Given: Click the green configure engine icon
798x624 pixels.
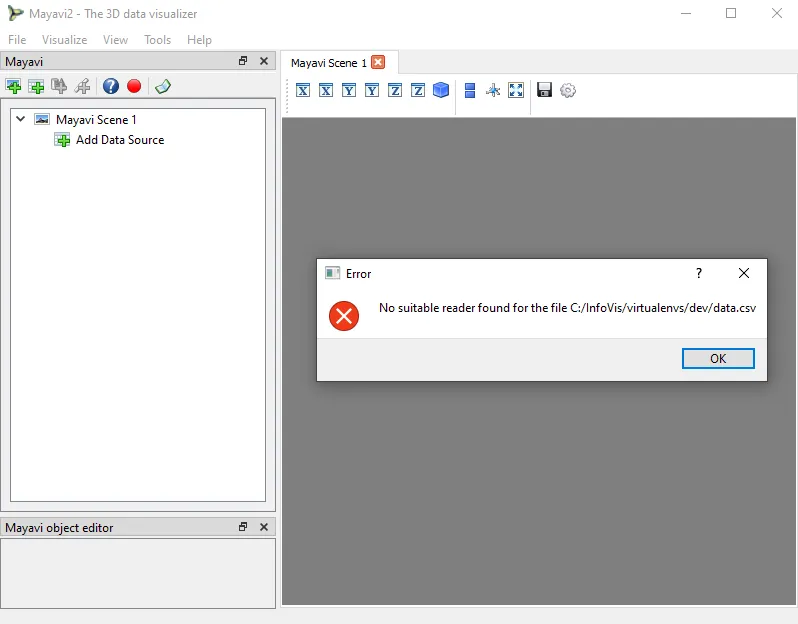Looking at the screenshot, I should click(x=163, y=87).
